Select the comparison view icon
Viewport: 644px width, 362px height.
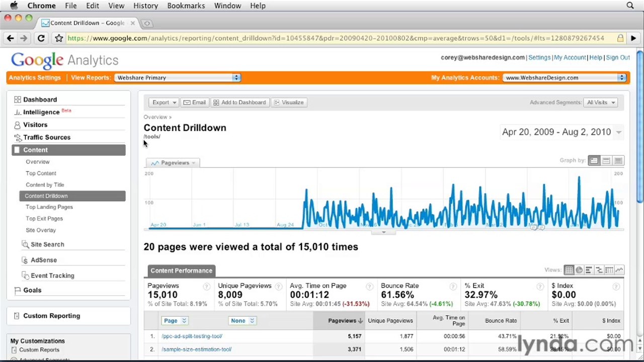pyautogui.click(x=599, y=270)
